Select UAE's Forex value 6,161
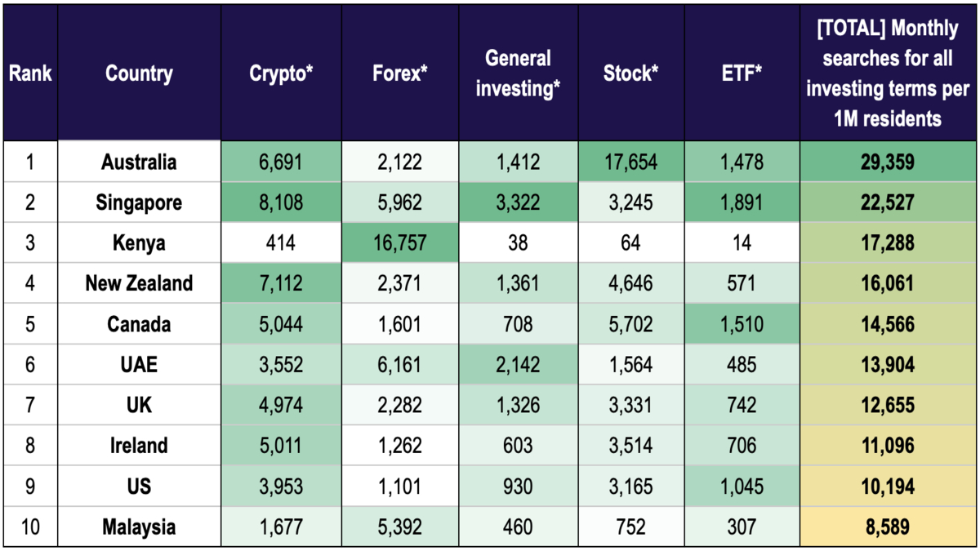Viewport: 980px width, 551px height. tap(400, 365)
